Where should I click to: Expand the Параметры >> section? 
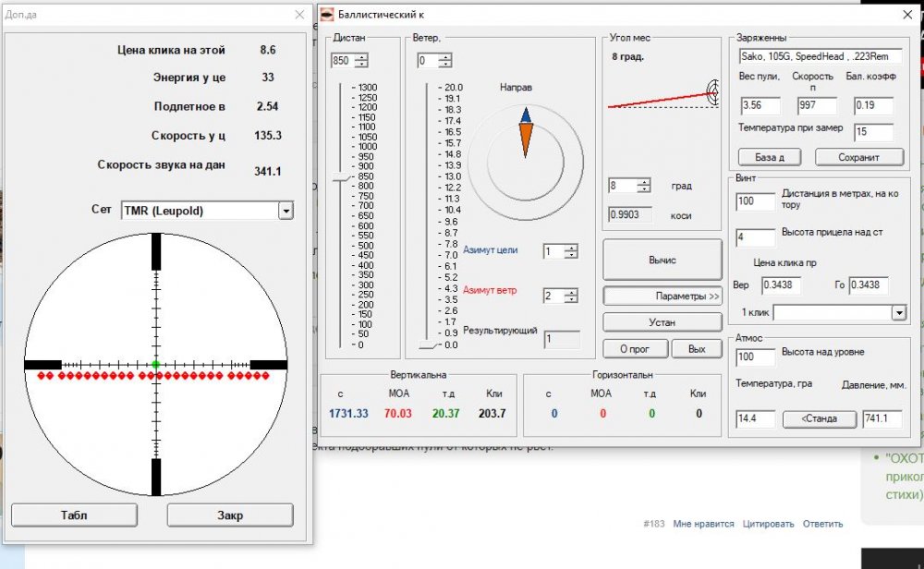662,297
